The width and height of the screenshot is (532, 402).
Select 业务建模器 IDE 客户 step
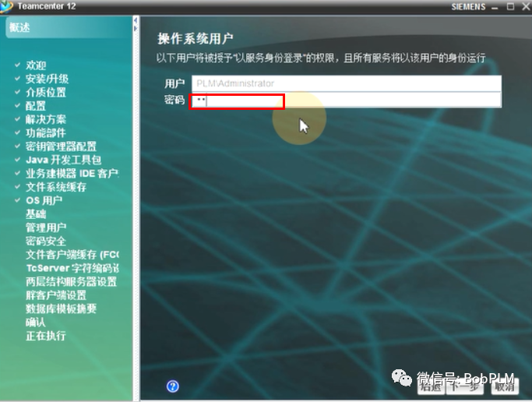pos(72,174)
